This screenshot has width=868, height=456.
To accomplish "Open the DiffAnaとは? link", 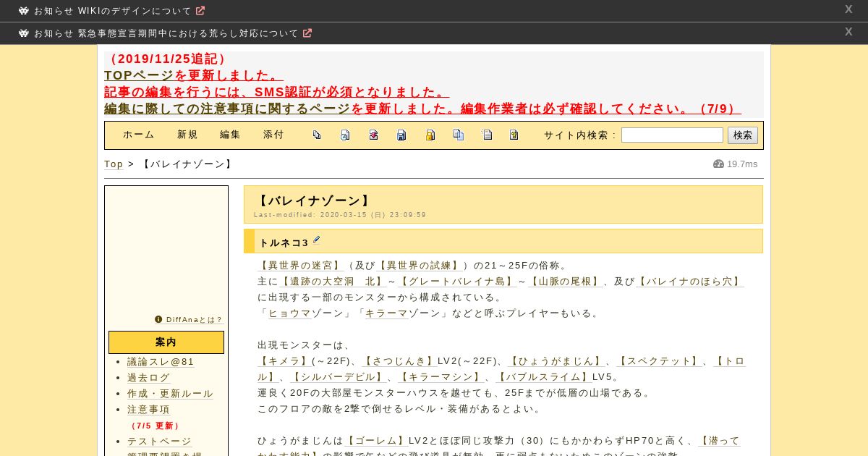I will [194, 320].
